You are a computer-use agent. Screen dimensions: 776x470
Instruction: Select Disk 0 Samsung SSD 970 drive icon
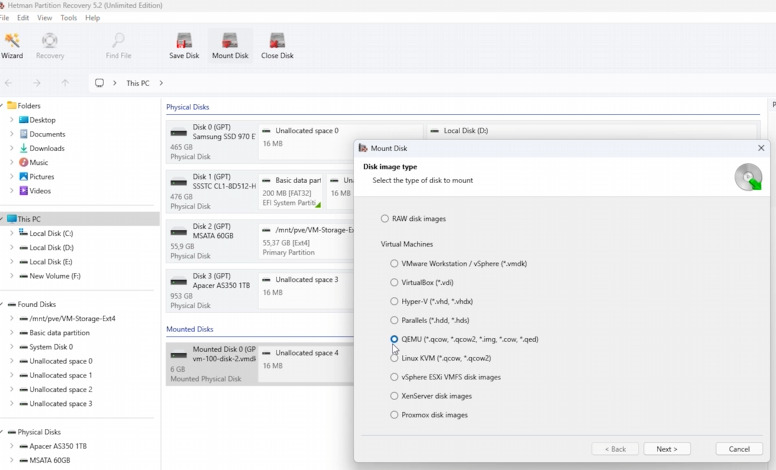(x=179, y=133)
